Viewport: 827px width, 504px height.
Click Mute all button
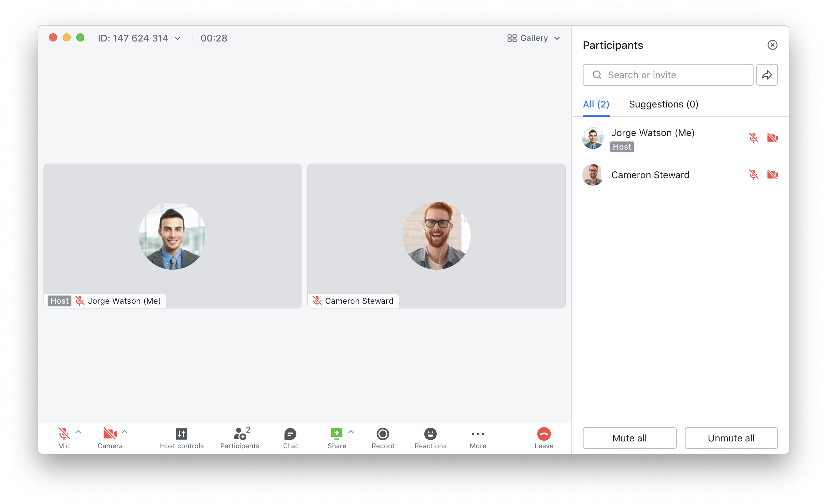pos(629,438)
